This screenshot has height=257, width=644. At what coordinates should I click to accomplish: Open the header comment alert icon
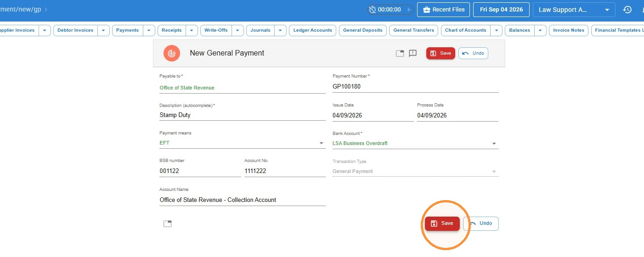coord(413,53)
